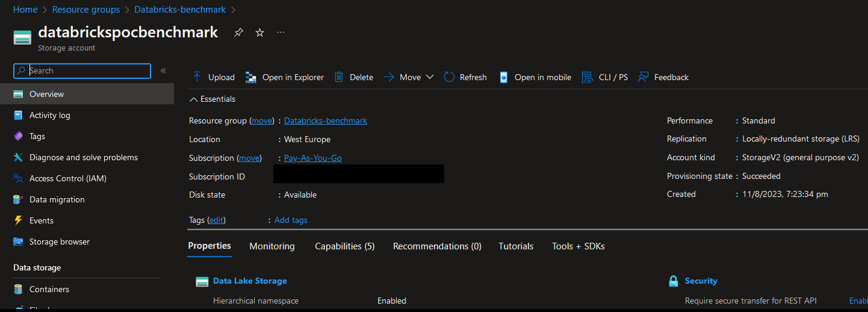Click the storage account icon beside the title

point(22,38)
